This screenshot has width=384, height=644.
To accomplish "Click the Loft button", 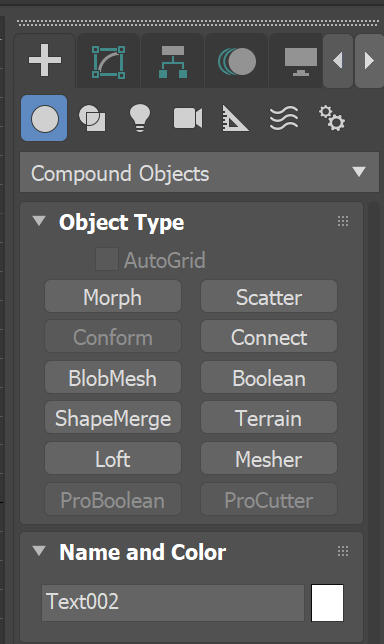I will [x=113, y=458].
